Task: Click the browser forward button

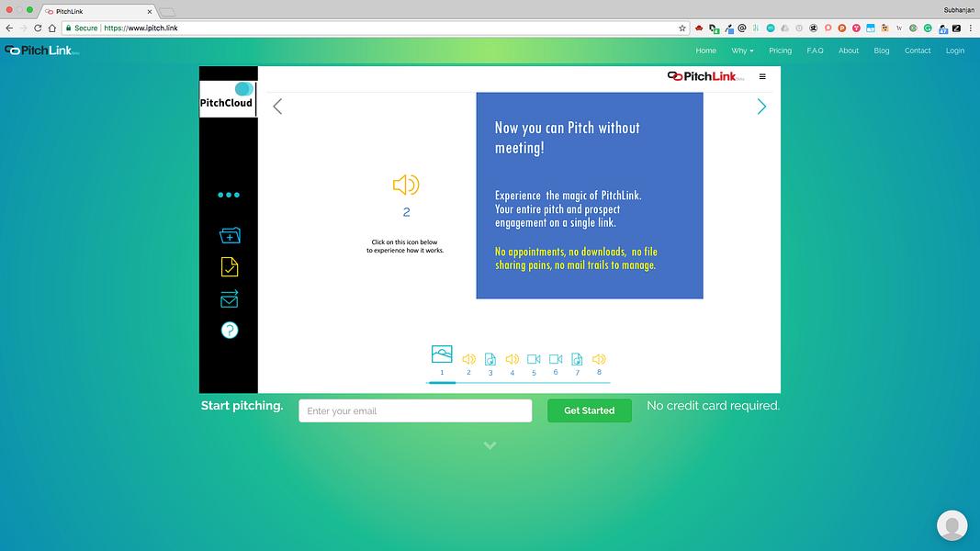Action: (24, 28)
